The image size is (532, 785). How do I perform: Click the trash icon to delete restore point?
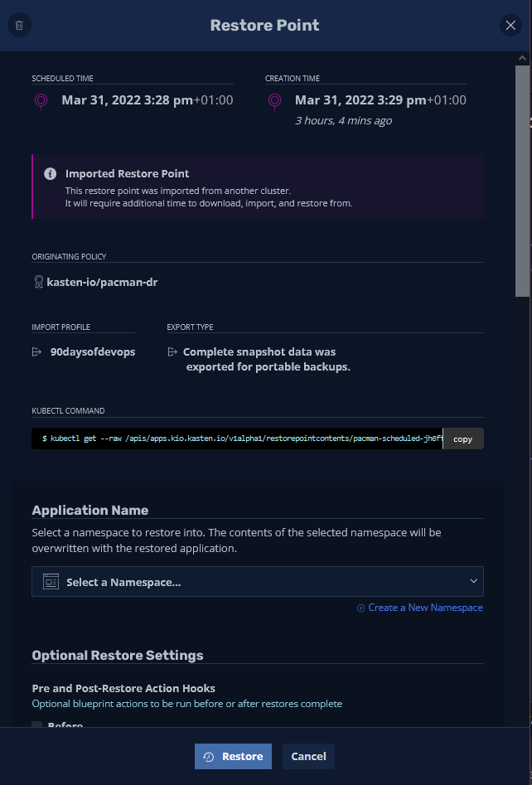tap(19, 25)
